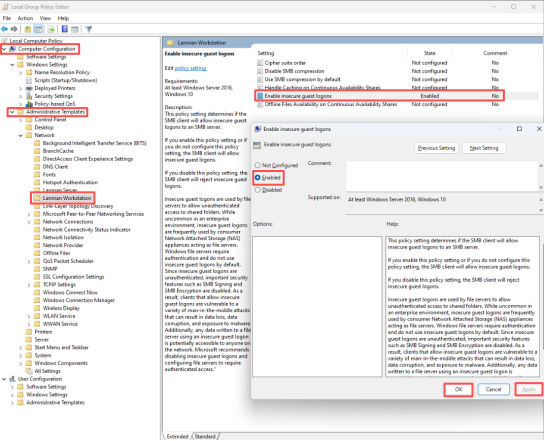Click the Setting column header
This screenshot has width=545, height=441.
tap(266, 53)
